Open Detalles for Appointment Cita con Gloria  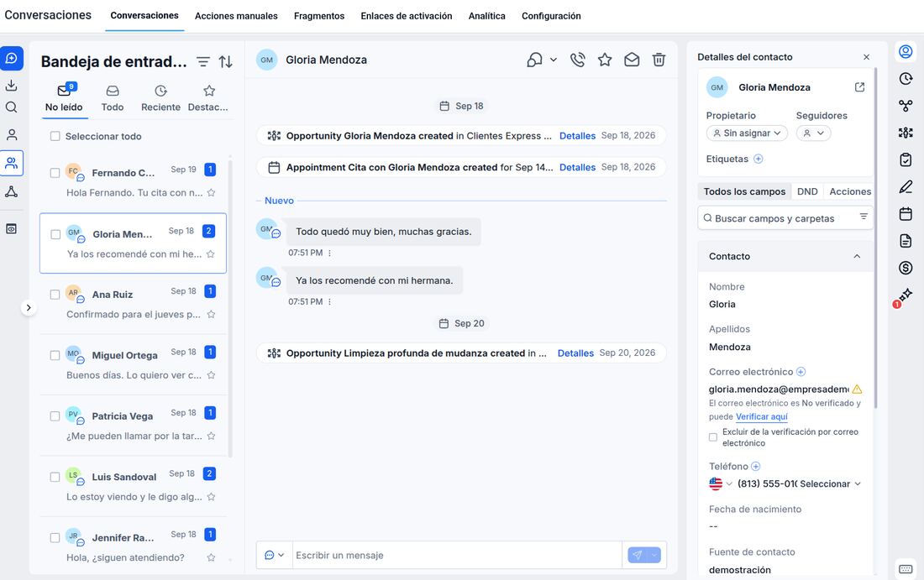click(x=578, y=167)
